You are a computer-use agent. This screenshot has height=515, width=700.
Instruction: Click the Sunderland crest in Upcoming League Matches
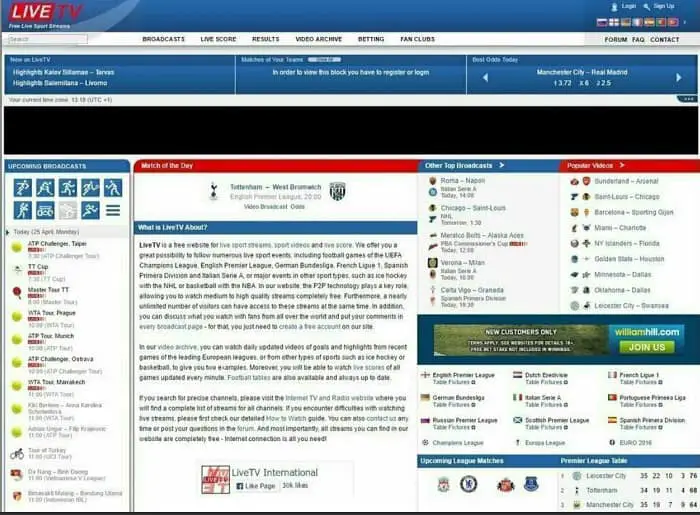(506, 485)
